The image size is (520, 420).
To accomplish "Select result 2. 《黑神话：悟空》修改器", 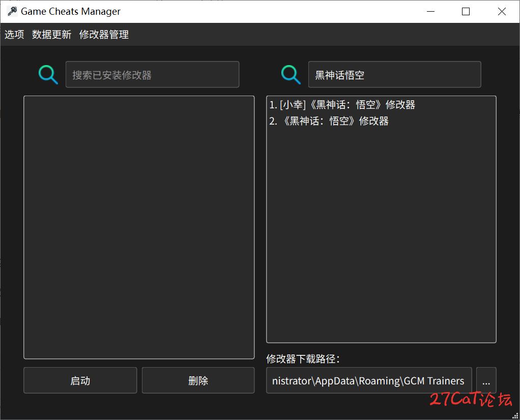I will pos(381,121).
